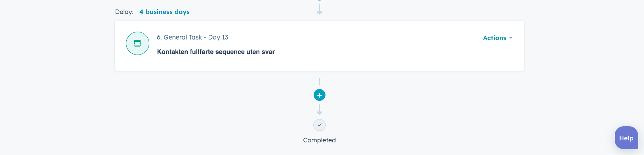Click the 'Delay:' label

[x=124, y=12]
